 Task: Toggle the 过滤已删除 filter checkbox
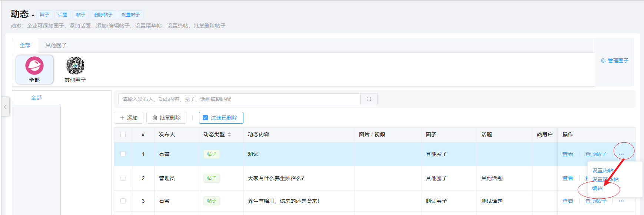205,118
